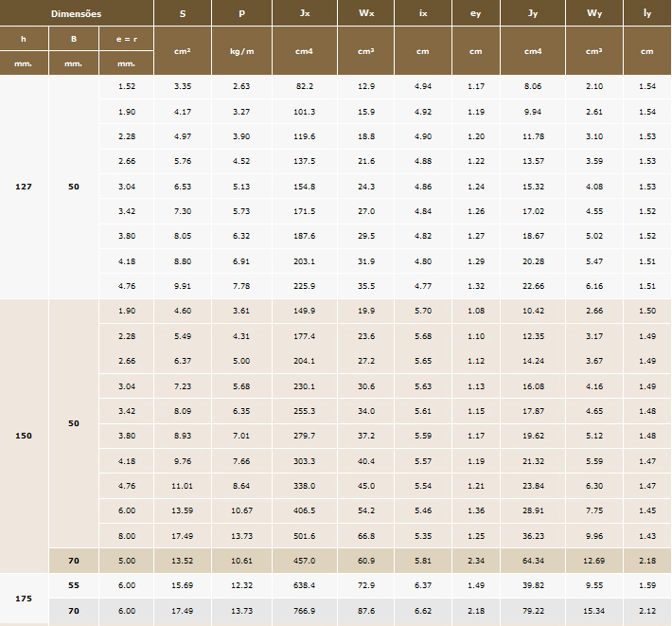The height and width of the screenshot is (626, 672).
Task: Select ey value '1.36'
Action: click(x=476, y=510)
